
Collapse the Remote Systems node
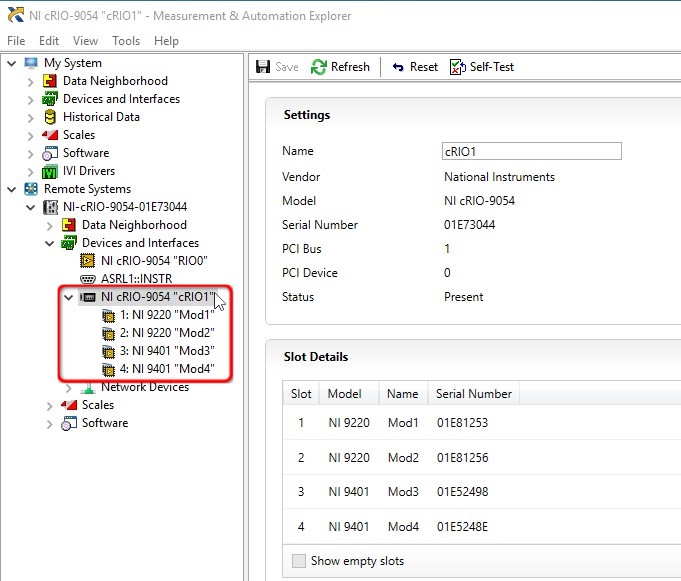(x=12, y=189)
